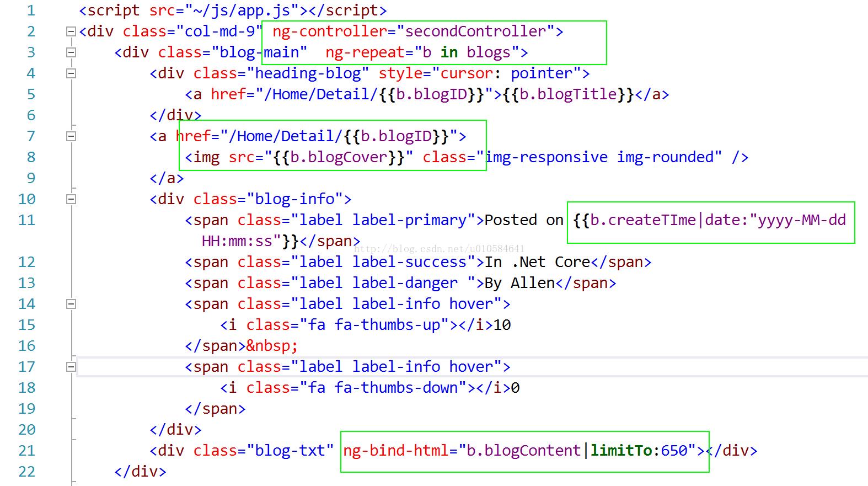This screenshot has width=868, height=486.
Task: Click the {{b.blogTitle}} binding
Action: [x=568, y=94]
